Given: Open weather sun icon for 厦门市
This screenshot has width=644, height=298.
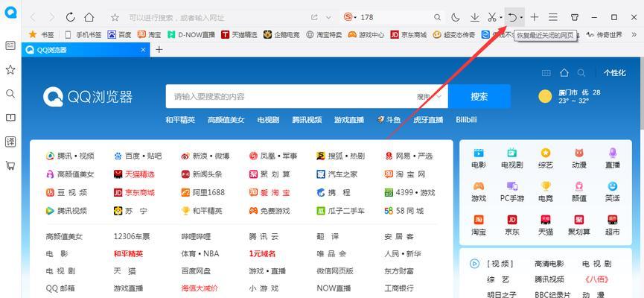Looking at the screenshot, I should point(545,97).
